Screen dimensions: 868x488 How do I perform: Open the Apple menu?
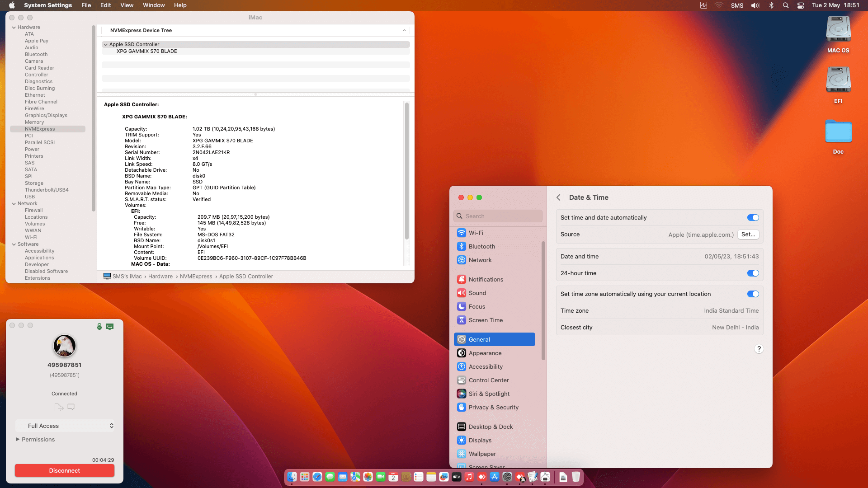pyautogui.click(x=12, y=5)
